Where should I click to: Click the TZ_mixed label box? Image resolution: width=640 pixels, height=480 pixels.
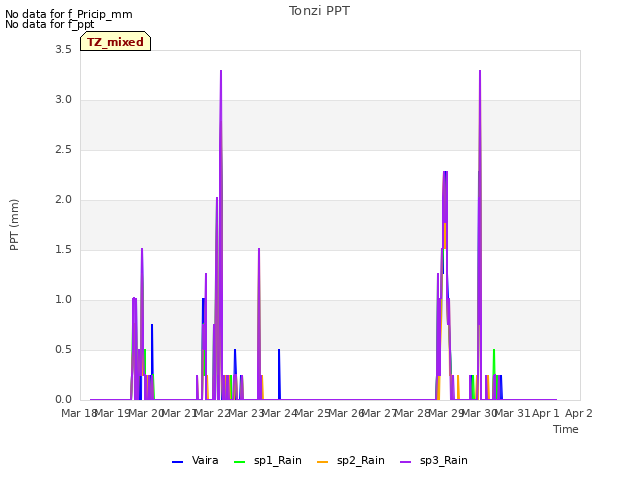pyautogui.click(x=116, y=41)
